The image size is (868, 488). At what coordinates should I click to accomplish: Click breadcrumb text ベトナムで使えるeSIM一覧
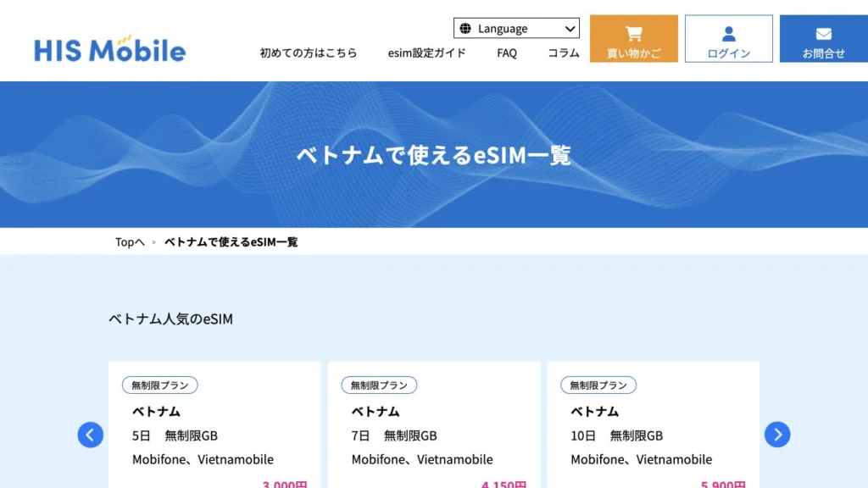point(231,241)
